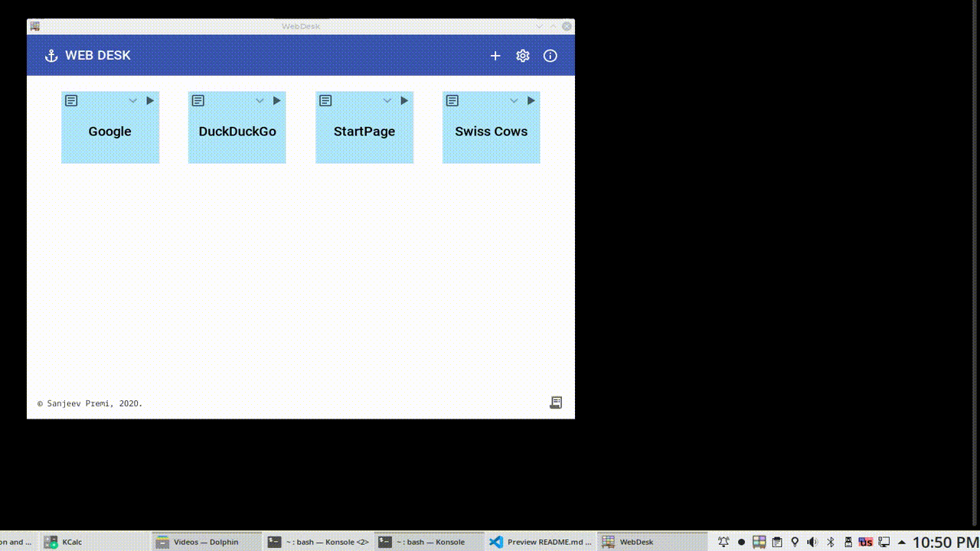Click the 10:50 PM clock
The width and height of the screenshot is (980, 551).
coord(946,542)
